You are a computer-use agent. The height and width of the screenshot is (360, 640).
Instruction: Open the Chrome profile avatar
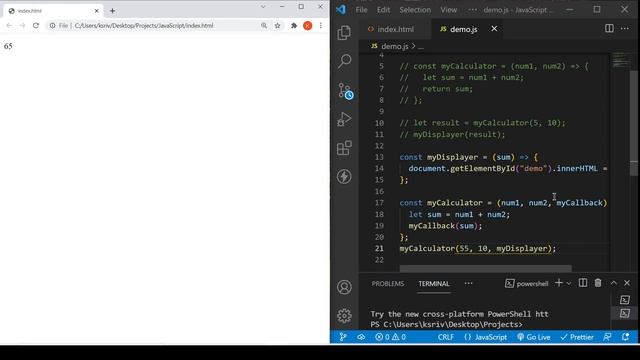(x=308, y=25)
